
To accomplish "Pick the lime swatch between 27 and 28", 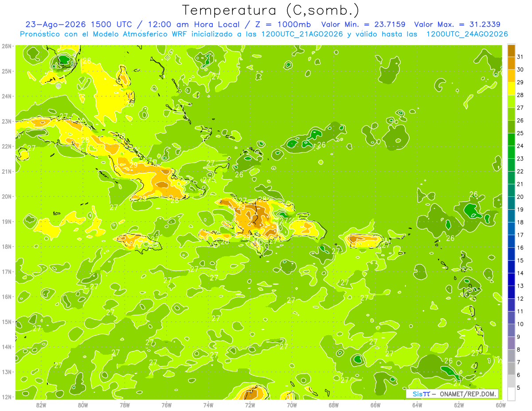I will pyautogui.click(x=511, y=101).
